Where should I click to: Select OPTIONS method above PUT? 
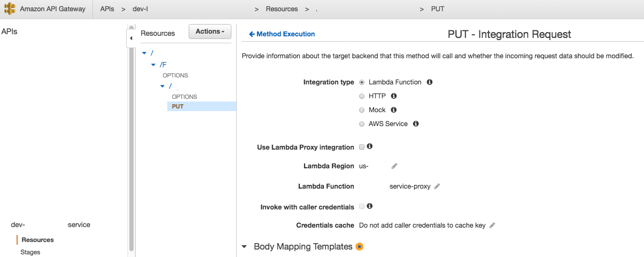(184, 97)
